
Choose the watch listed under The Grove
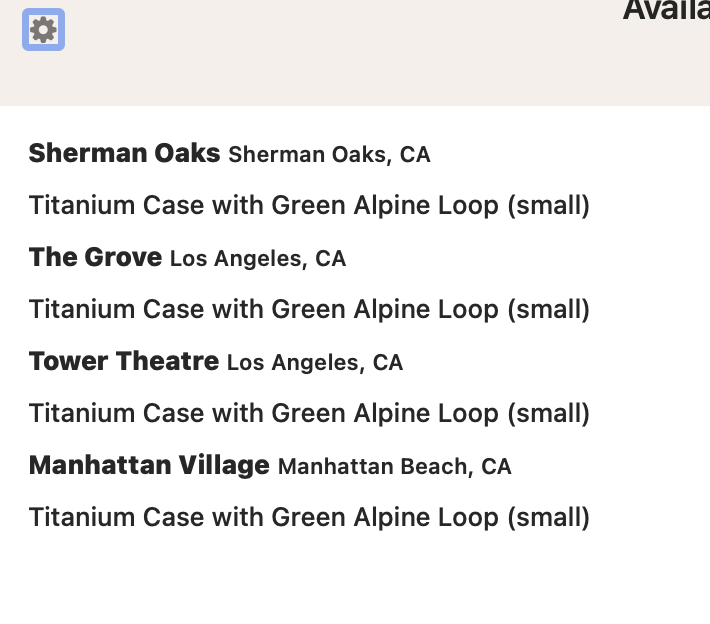click(309, 309)
